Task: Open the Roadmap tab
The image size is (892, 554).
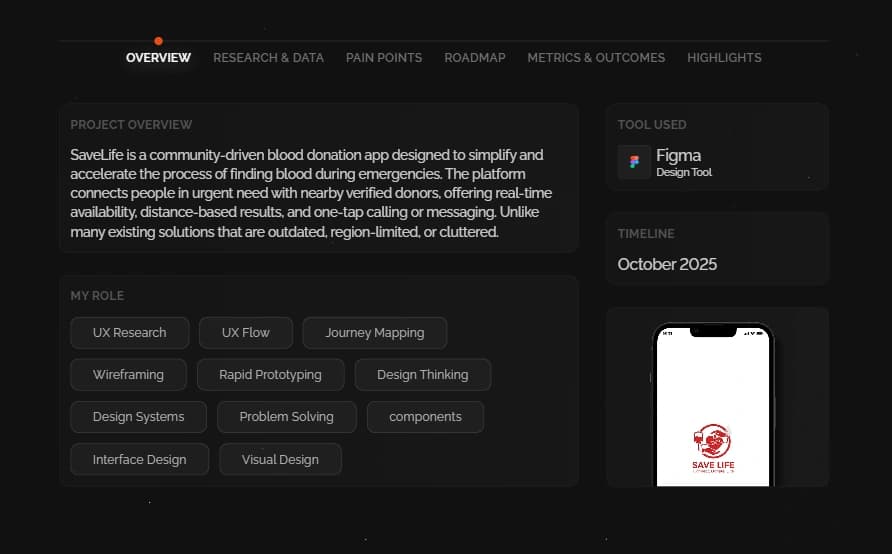Action: pos(475,57)
